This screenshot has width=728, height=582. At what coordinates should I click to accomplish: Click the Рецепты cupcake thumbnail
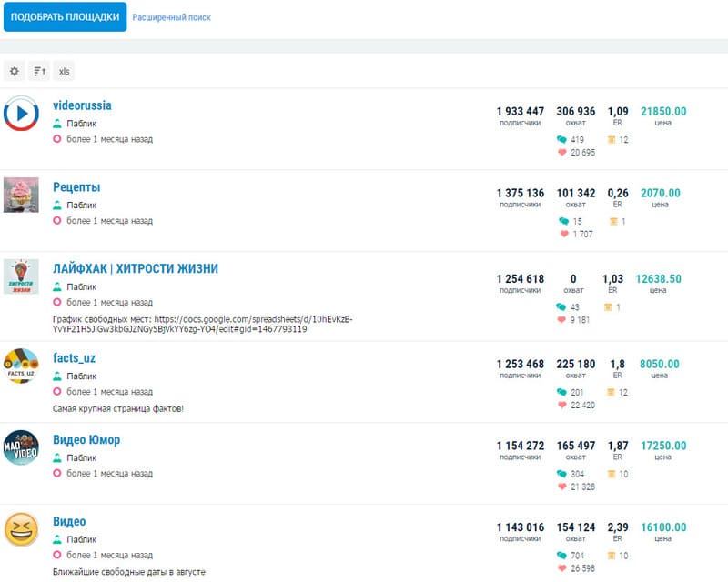tap(21, 195)
